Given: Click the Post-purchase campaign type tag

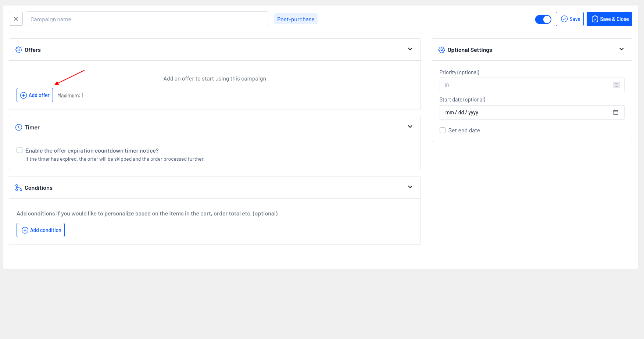Looking at the screenshot, I should tap(296, 19).
